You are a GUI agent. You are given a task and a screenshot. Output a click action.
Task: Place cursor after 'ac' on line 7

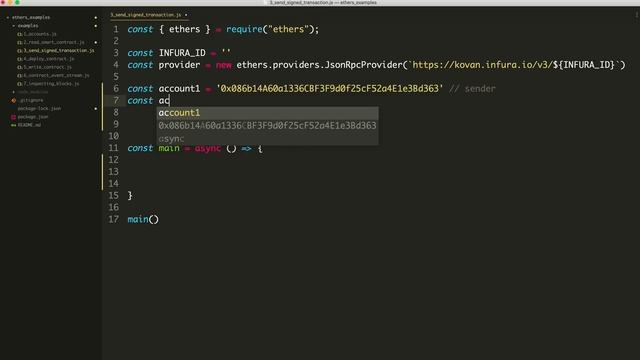[169, 100]
